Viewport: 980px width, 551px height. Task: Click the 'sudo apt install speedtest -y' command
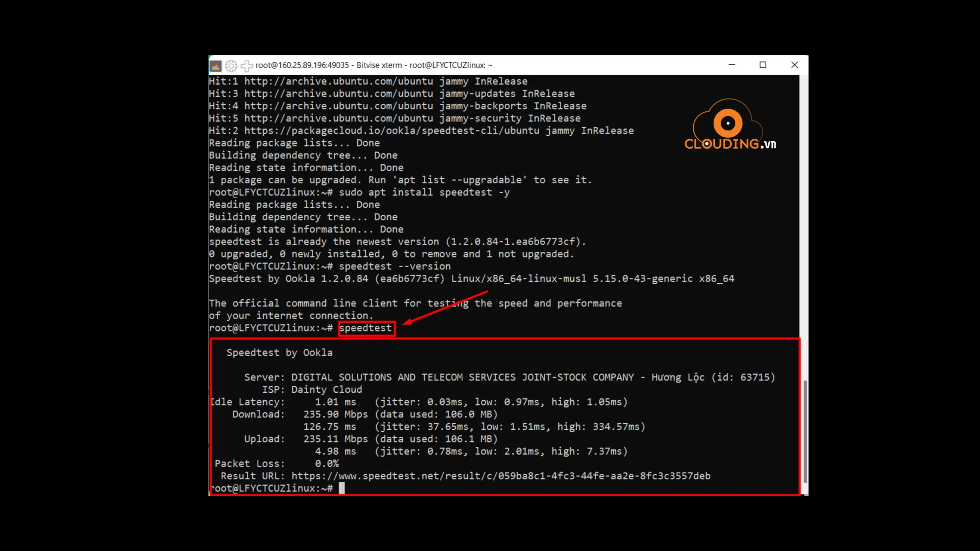tap(424, 192)
